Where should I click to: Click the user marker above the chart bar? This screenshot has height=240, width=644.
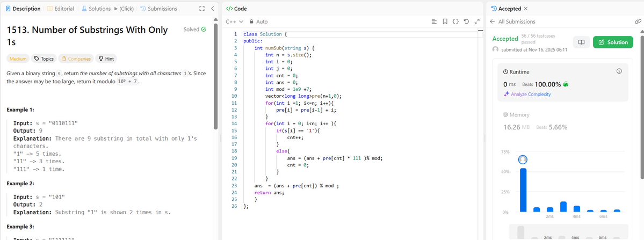[x=523, y=159]
